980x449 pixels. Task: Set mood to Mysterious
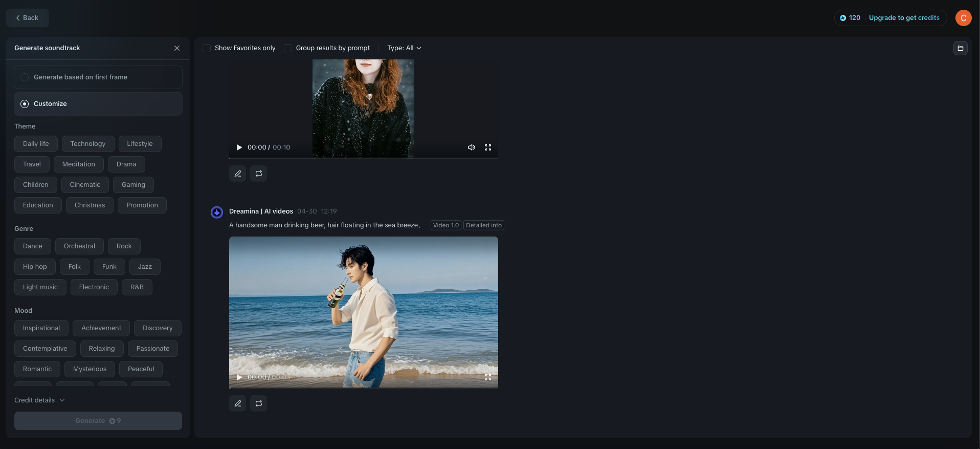(x=90, y=369)
